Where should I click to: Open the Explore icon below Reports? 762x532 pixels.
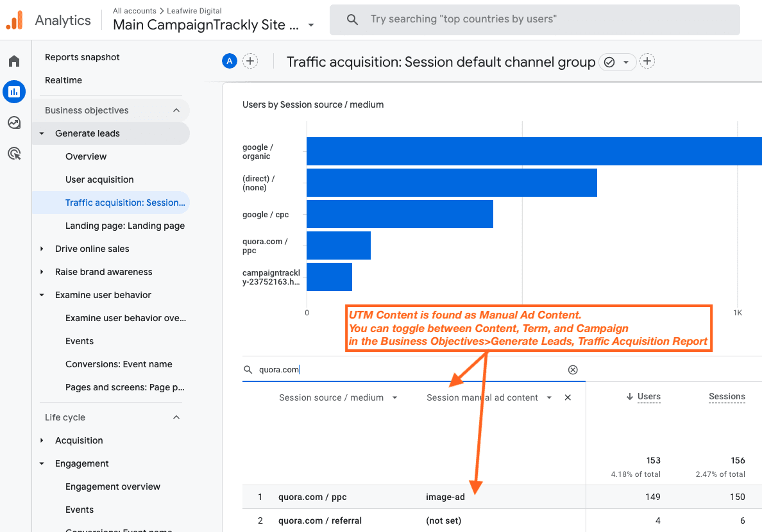coord(13,122)
